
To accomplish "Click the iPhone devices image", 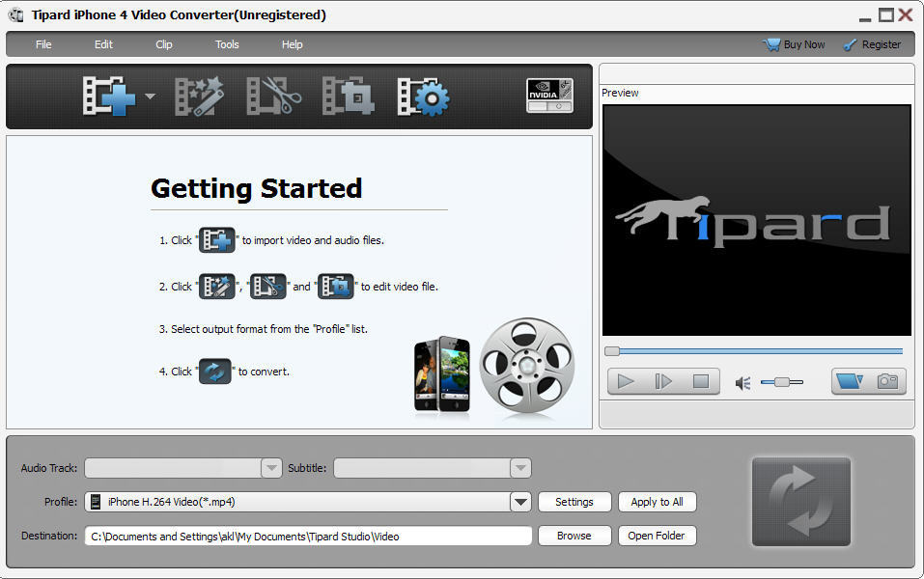I will [x=442, y=373].
